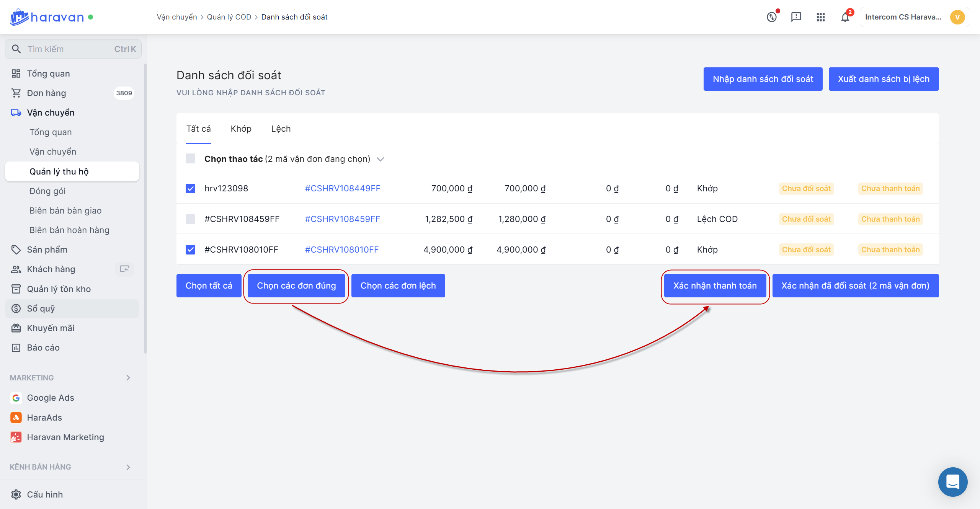Toggle the select-all checkbox beside Chọn thao tác

190,158
